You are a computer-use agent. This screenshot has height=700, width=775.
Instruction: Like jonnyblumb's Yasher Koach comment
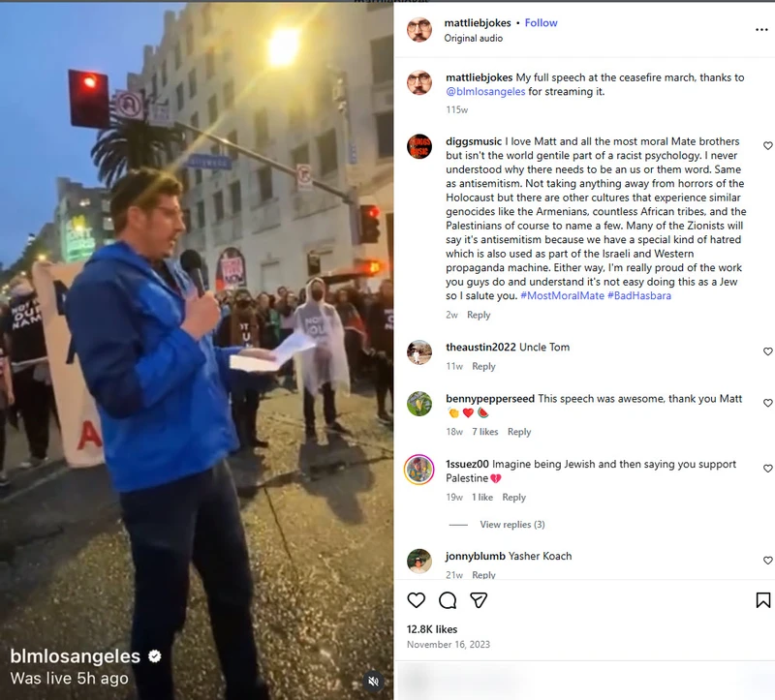pos(767,561)
